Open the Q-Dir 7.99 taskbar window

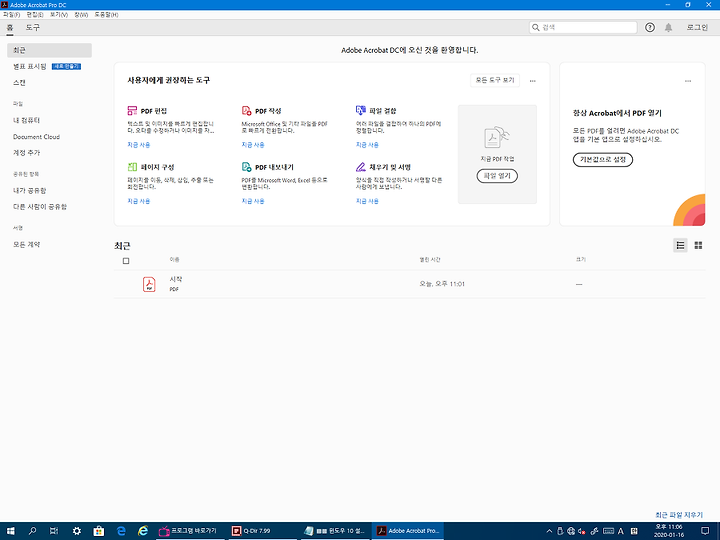tap(263, 531)
